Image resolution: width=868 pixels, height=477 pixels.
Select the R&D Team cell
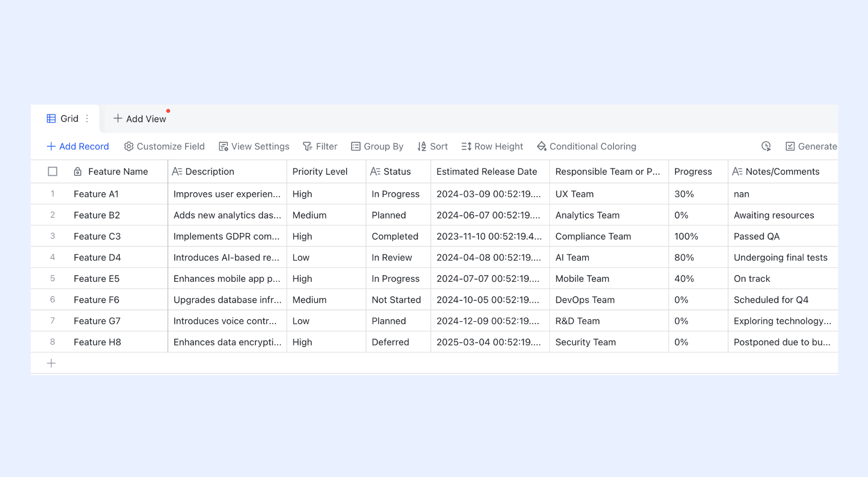coord(609,321)
